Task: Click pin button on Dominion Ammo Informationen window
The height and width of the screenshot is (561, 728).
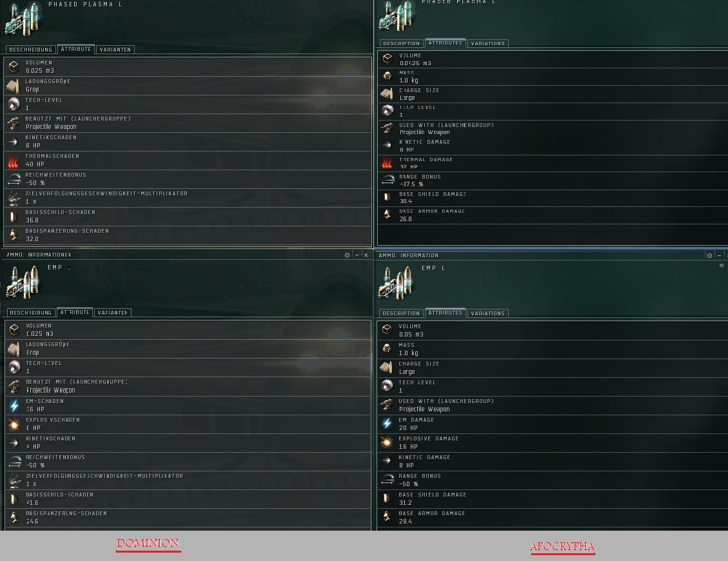Action: pyautogui.click(x=348, y=255)
